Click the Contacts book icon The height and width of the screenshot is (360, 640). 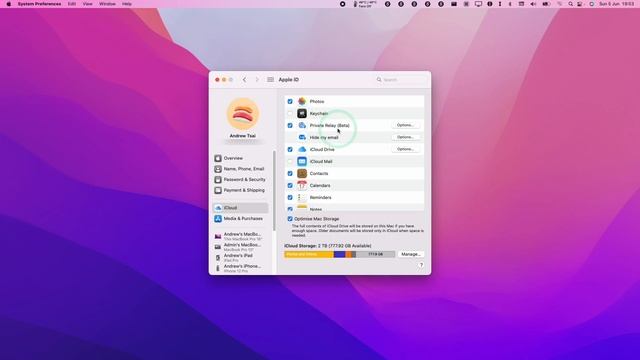[302, 173]
